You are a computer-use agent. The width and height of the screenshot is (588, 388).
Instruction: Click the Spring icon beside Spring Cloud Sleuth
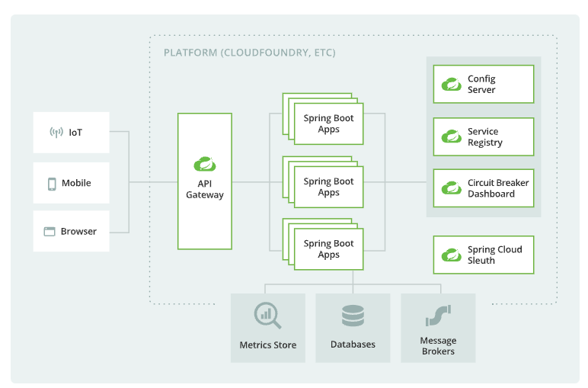pyautogui.click(x=451, y=255)
